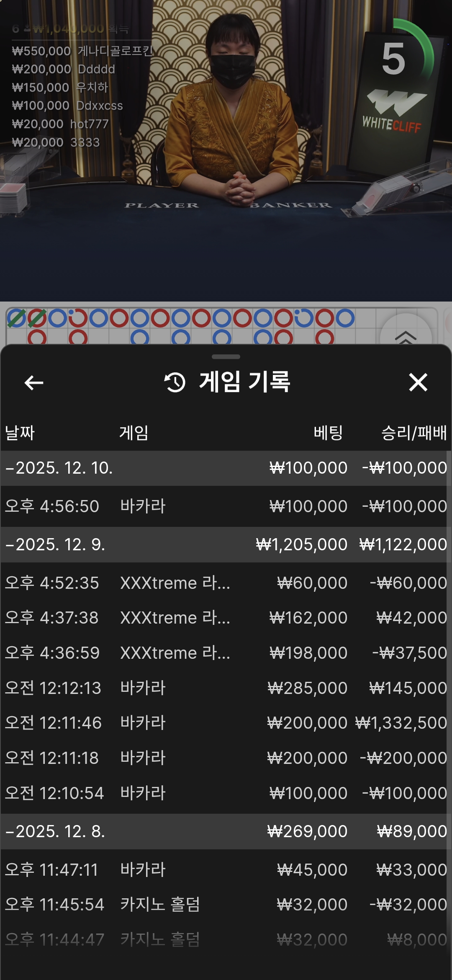Open the 오후 4:52:35 XXXtreme record
Screen dimensions: 452x980
point(226,583)
